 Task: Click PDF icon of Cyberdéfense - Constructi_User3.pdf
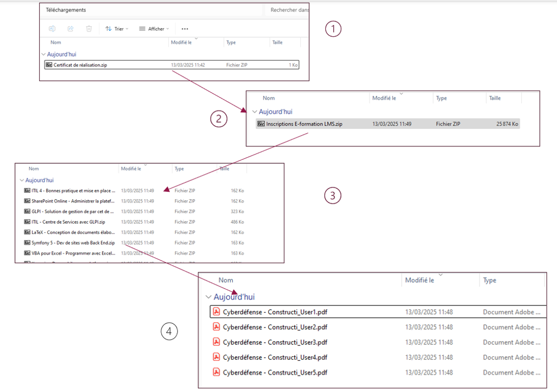pos(216,342)
